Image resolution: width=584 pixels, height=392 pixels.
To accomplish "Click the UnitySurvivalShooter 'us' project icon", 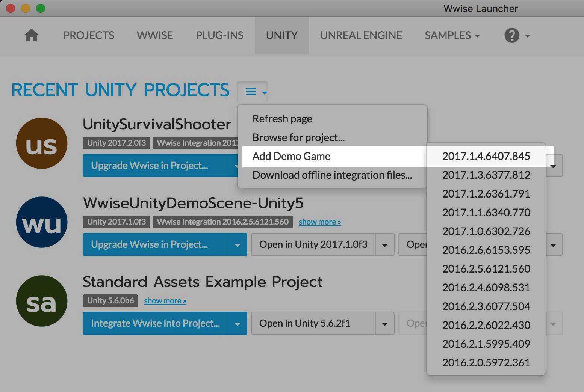I will [42, 143].
